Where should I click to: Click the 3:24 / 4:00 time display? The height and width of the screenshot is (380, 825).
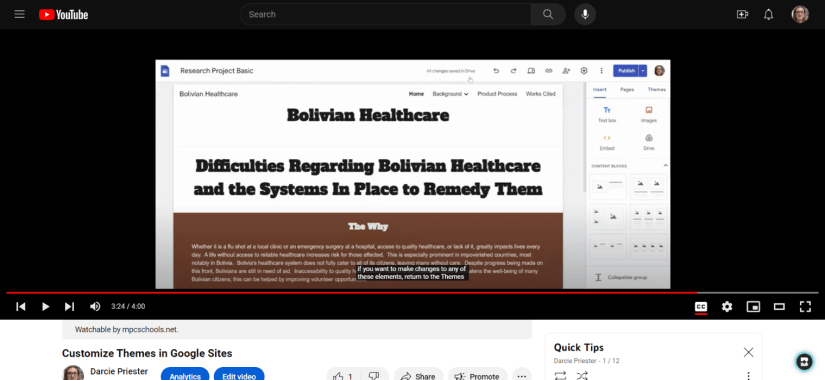(x=128, y=306)
